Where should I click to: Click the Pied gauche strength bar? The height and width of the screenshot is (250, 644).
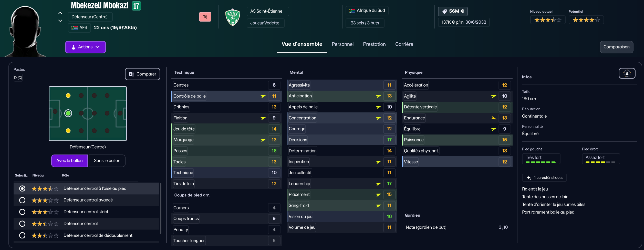coord(541,162)
